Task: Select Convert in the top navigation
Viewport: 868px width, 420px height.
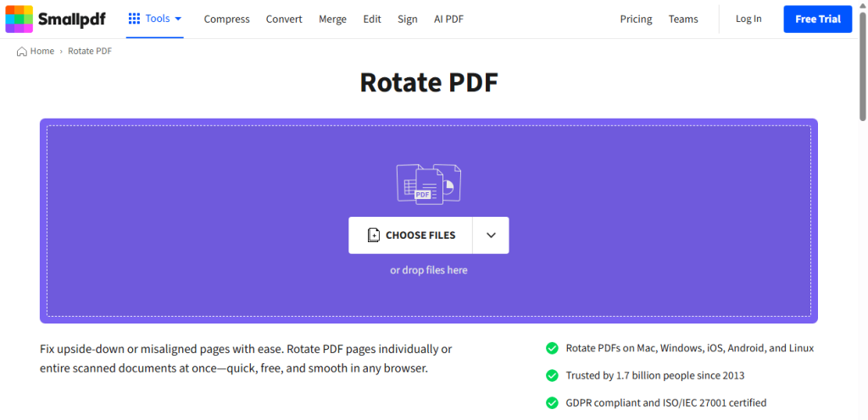Action: click(x=284, y=19)
